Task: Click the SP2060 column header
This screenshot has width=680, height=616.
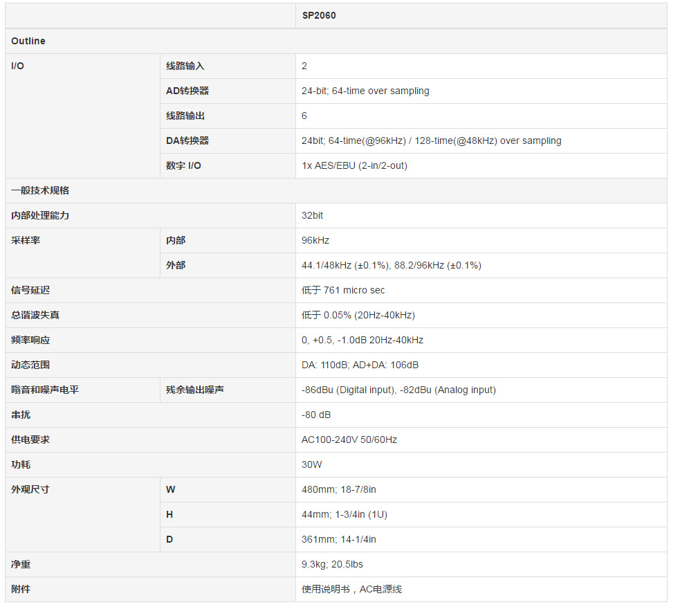Action: (x=319, y=15)
